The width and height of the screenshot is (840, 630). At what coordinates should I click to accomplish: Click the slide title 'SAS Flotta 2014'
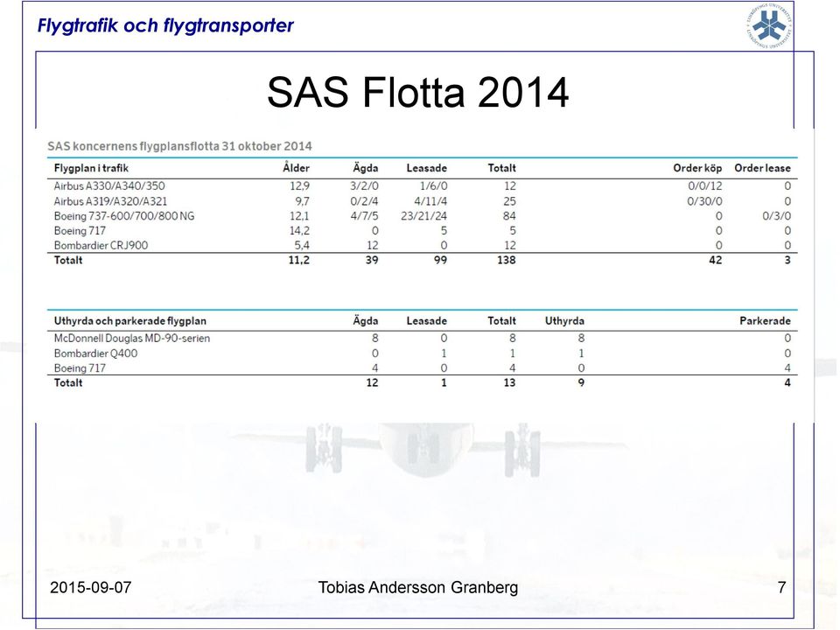point(418,92)
